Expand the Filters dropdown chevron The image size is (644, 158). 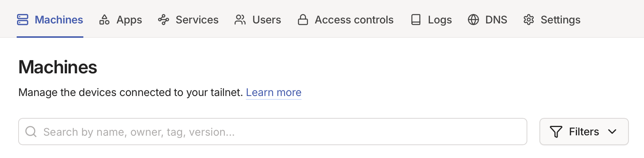612,132
